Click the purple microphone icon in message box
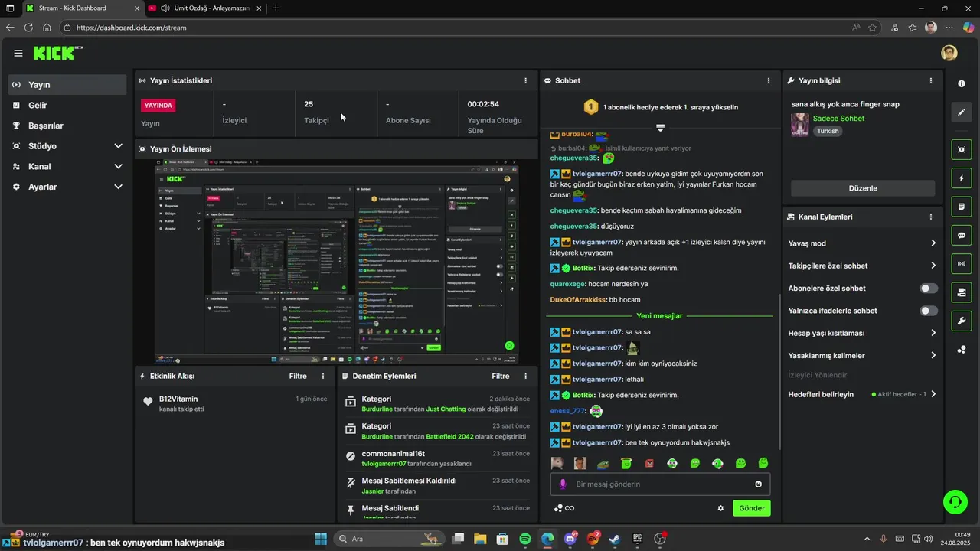The height and width of the screenshot is (551, 980). tap(563, 484)
